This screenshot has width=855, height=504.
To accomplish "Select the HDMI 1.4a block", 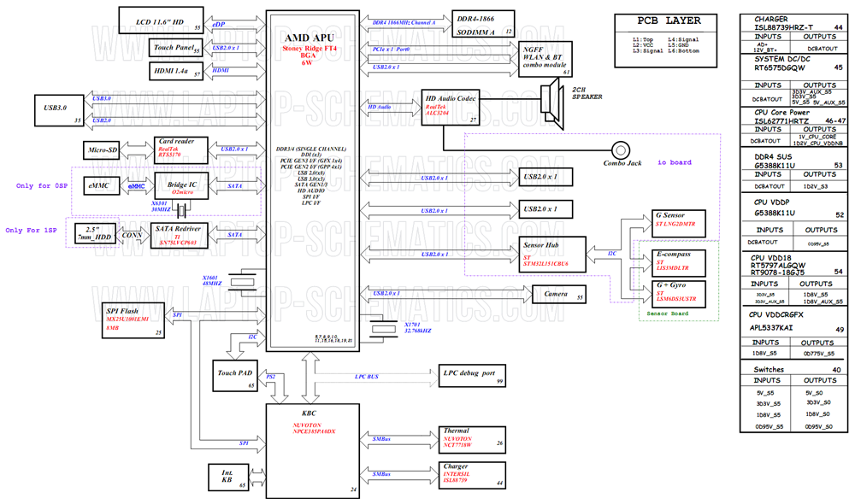I will [x=175, y=71].
